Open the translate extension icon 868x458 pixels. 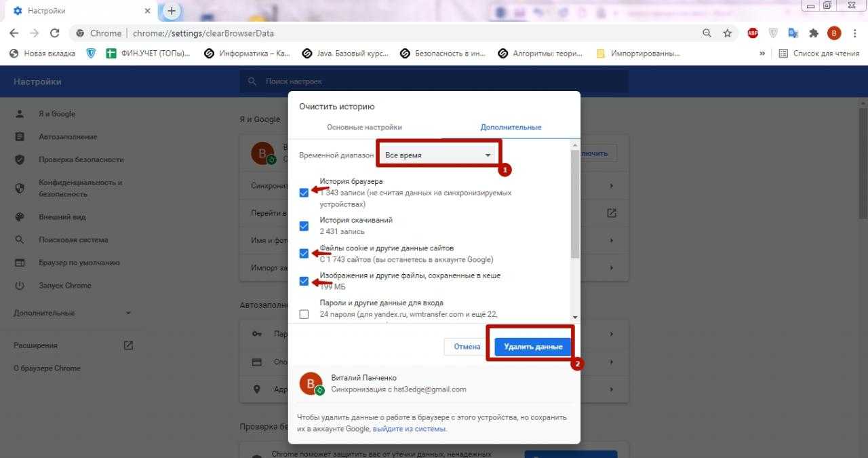(x=793, y=33)
